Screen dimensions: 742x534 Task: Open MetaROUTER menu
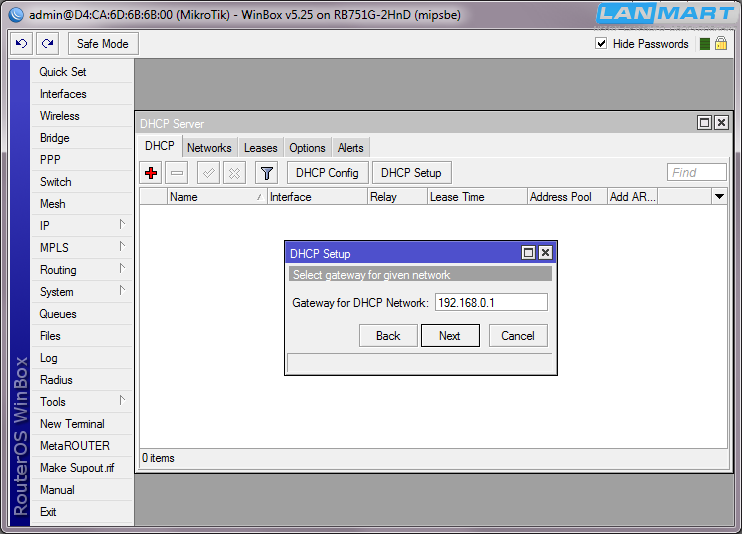tap(81, 446)
